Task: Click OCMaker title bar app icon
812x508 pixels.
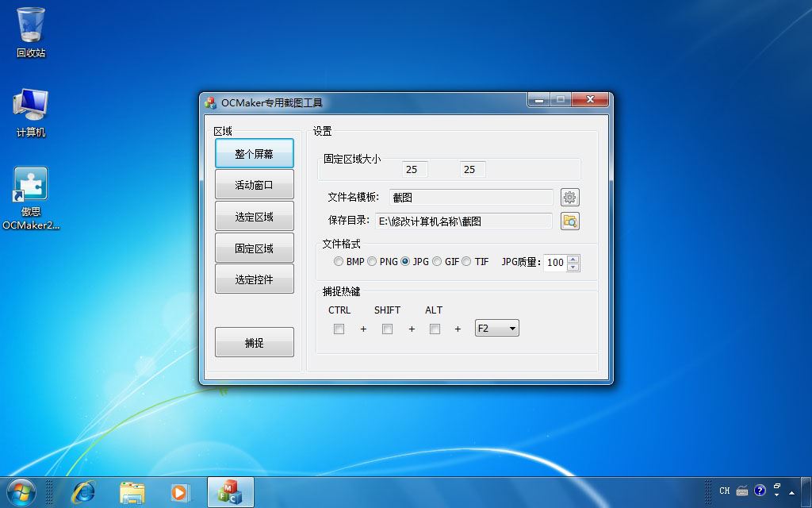Action: click(x=210, y=102)
